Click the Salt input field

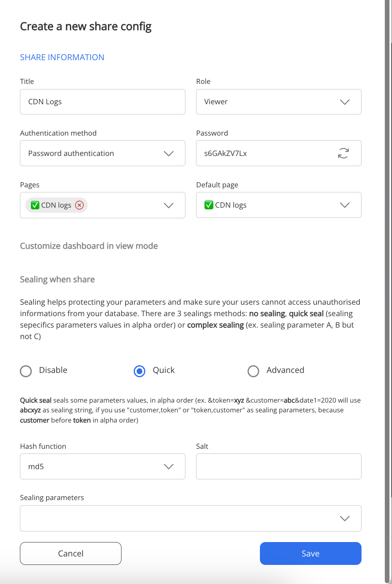coord(279,466)
